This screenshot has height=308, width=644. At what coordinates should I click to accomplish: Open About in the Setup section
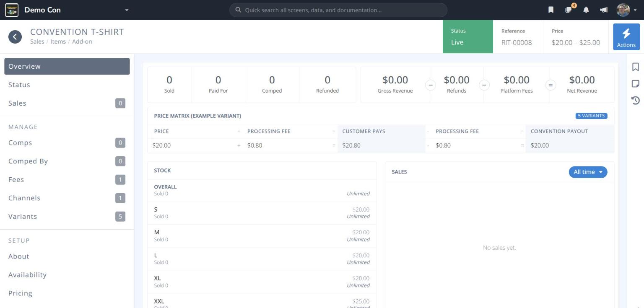tap(67, 256)
